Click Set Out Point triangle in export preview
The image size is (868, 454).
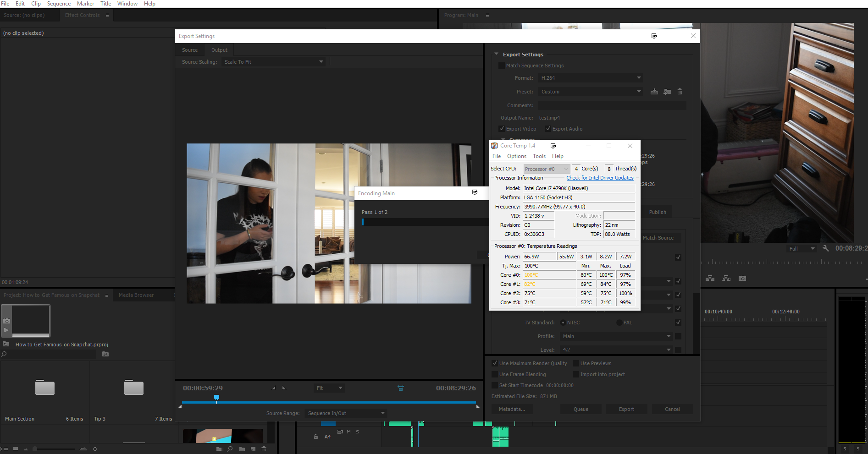[284, 388]
